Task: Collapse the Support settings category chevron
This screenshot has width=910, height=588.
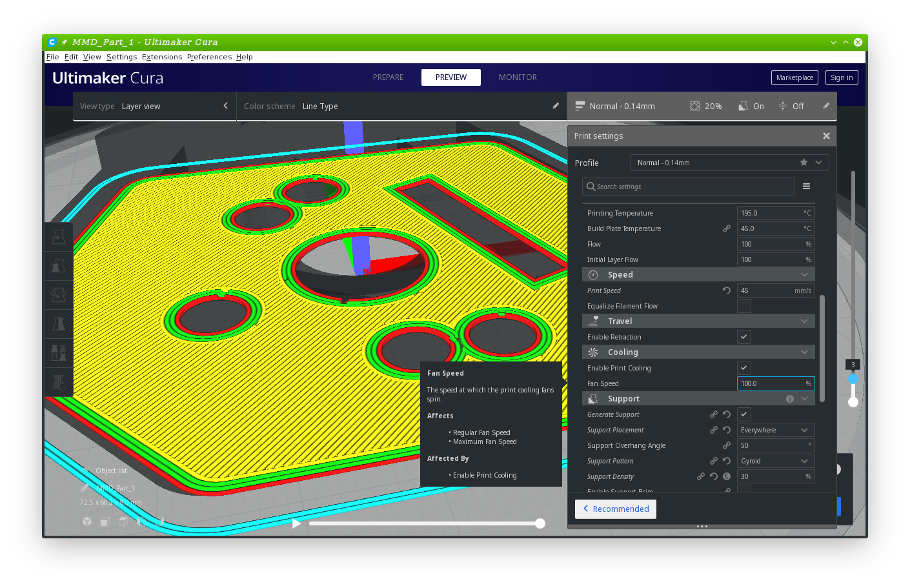Action: point(805,399)
